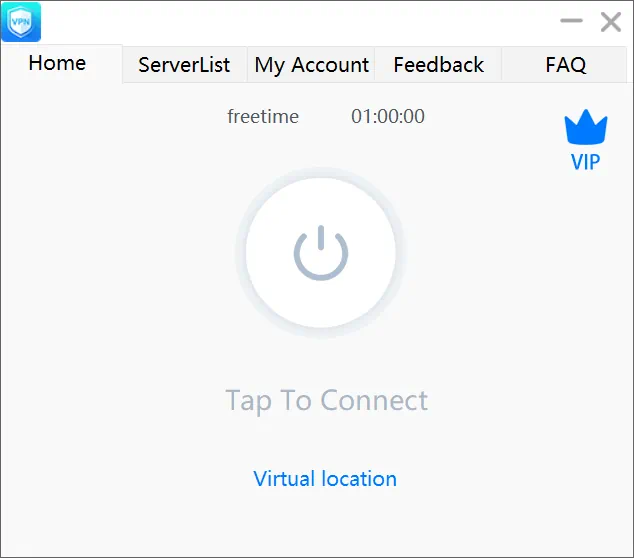Image resolution: width=634 pixels, height=558 pixels.
Task: Click the freetime label
Action: 263,117
